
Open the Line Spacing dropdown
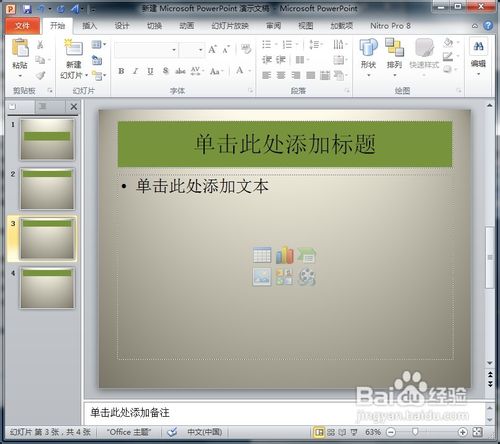click(316, 44)
